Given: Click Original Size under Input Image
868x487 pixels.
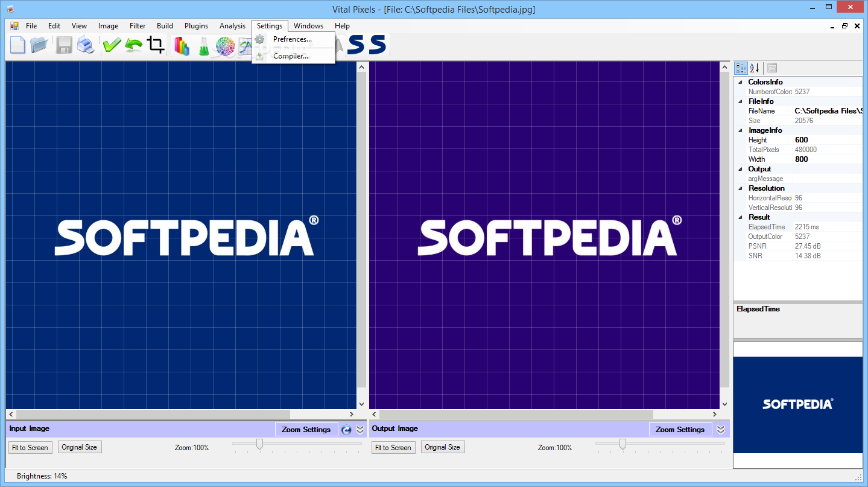Looking at the screenshot, I should pyautogui.click(x=79, y=447).
